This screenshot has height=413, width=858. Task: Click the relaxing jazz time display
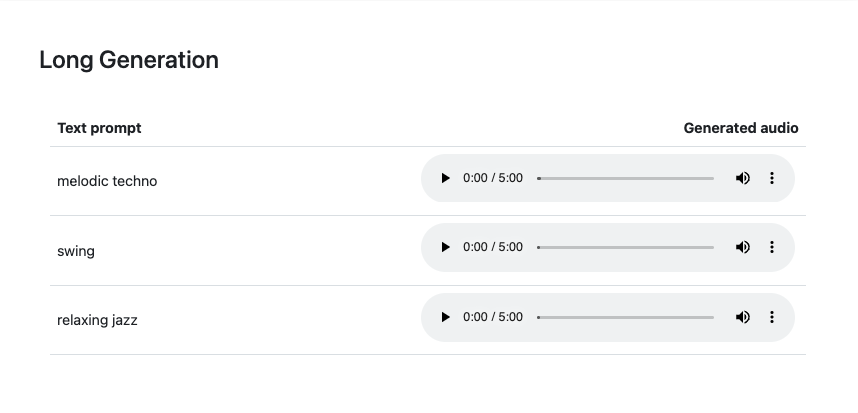[x=493, y=317]
